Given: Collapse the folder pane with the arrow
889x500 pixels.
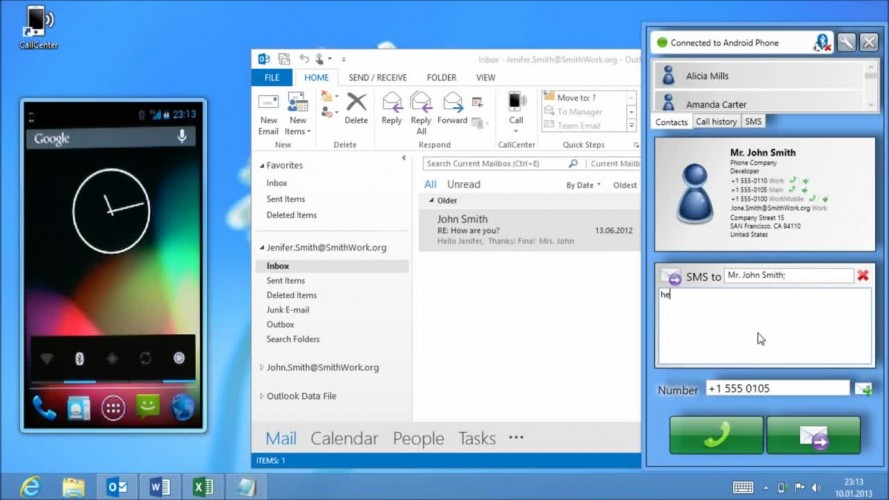Looking at the screenshot, I should click(x=404, y=158).
